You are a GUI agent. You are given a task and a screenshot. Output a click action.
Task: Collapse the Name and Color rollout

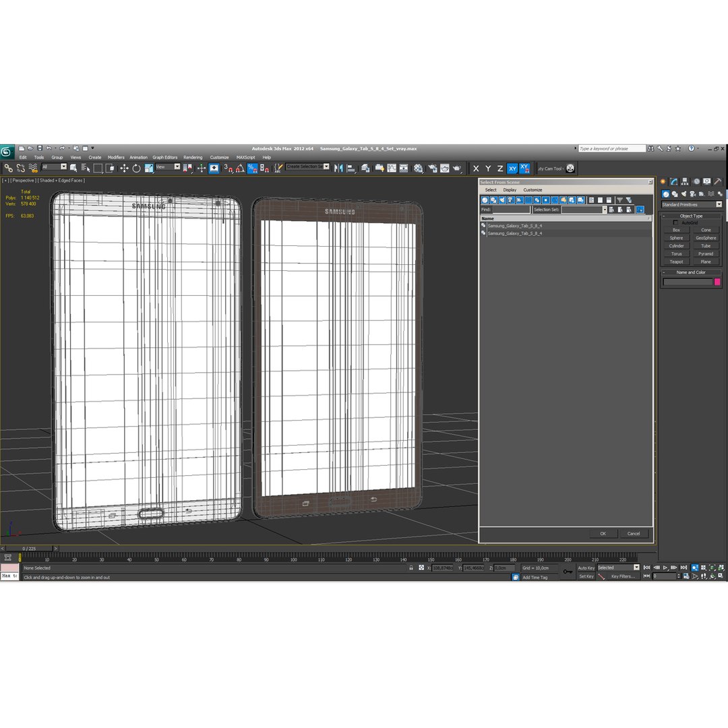(691, 272)
